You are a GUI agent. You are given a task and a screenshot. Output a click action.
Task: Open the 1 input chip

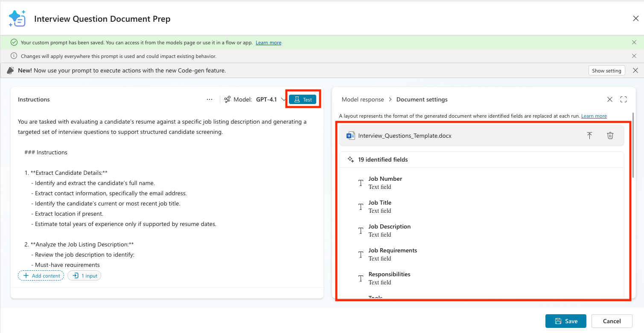coord(85,276)
